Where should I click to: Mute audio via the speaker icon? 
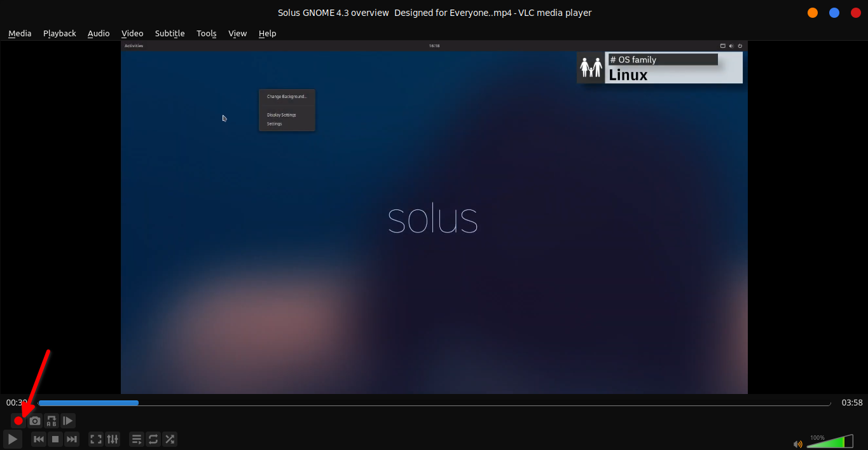[798, 444]
